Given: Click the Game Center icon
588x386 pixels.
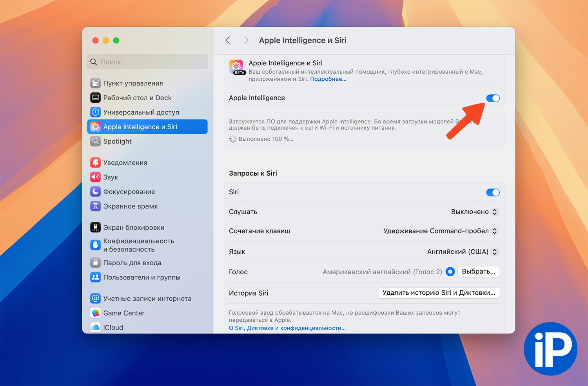Looking at the screenshot, I should (95, 313).
